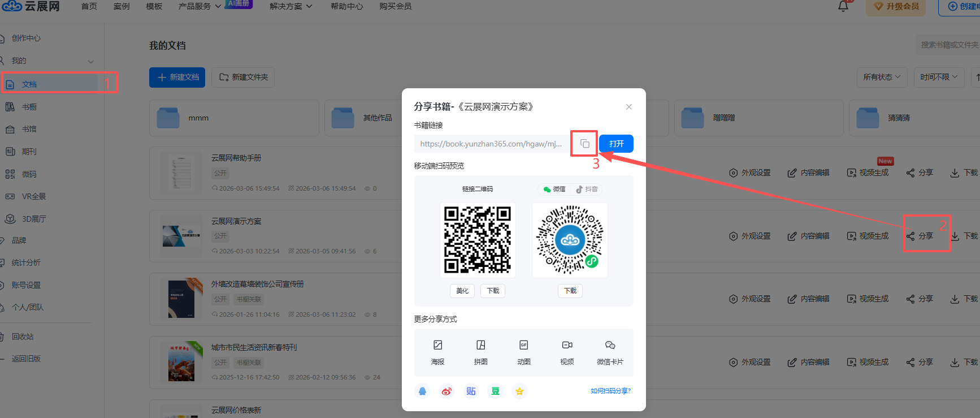Click the blue 打开 button
Image resolution: width=980 pixels, height=418 pixels.
616,144
